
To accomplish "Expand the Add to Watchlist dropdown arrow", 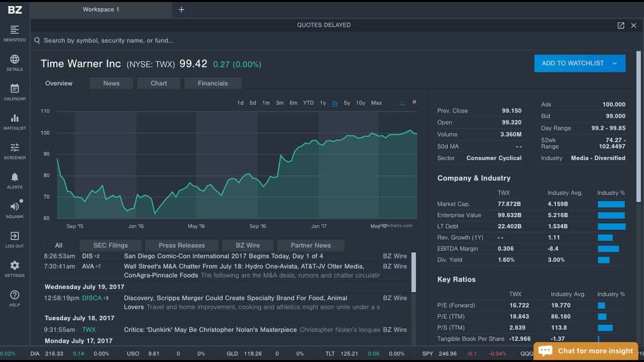I will (x=614, y=63).
